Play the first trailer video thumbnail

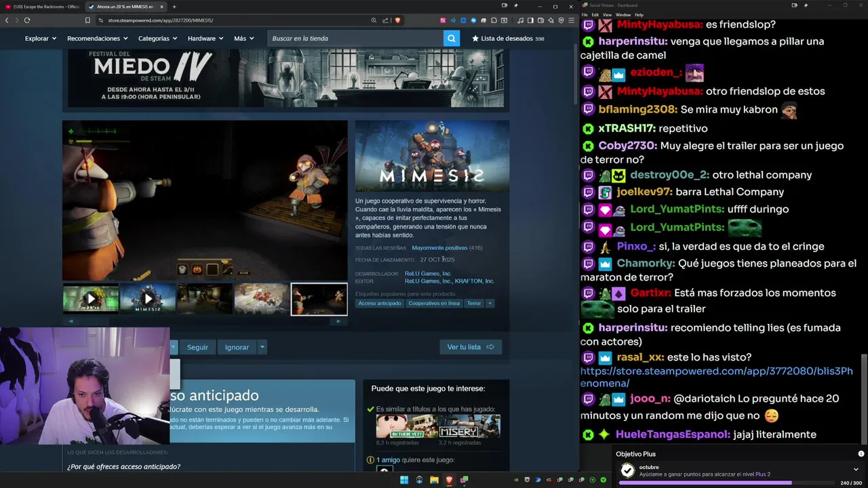coord(91,299)
